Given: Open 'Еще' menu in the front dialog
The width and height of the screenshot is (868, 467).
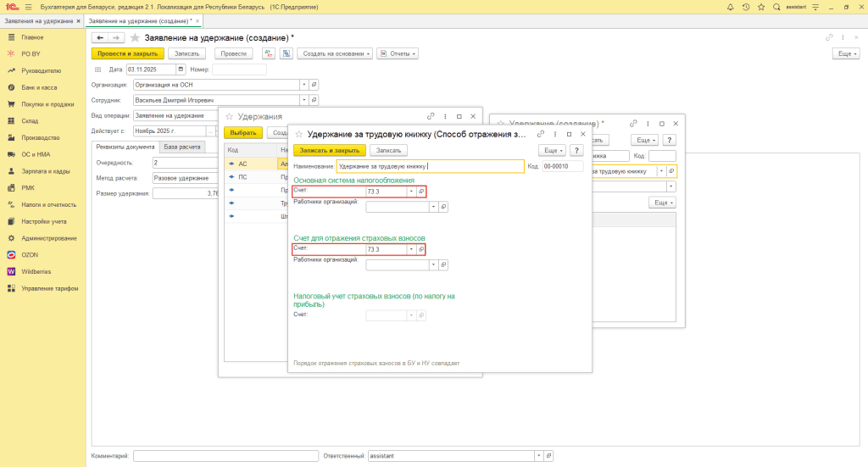Looking at the screenshot, I should click(x=552, y=150).
